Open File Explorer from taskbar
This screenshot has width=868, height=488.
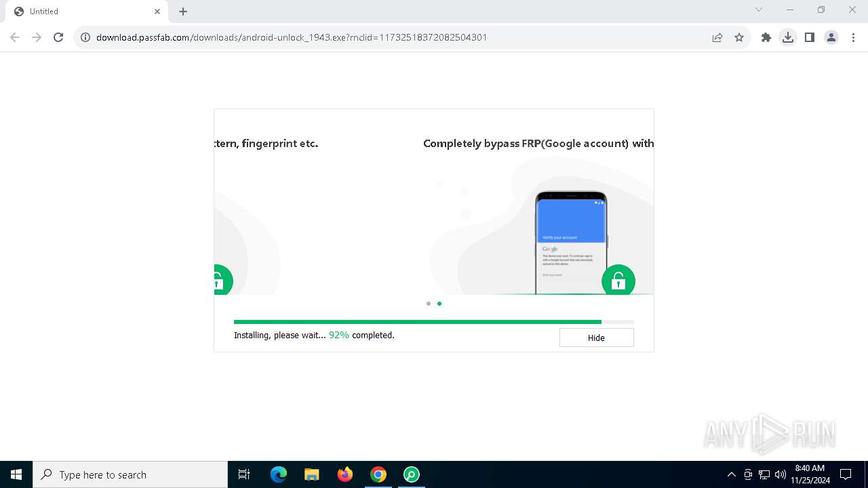(x=312, y=474)
